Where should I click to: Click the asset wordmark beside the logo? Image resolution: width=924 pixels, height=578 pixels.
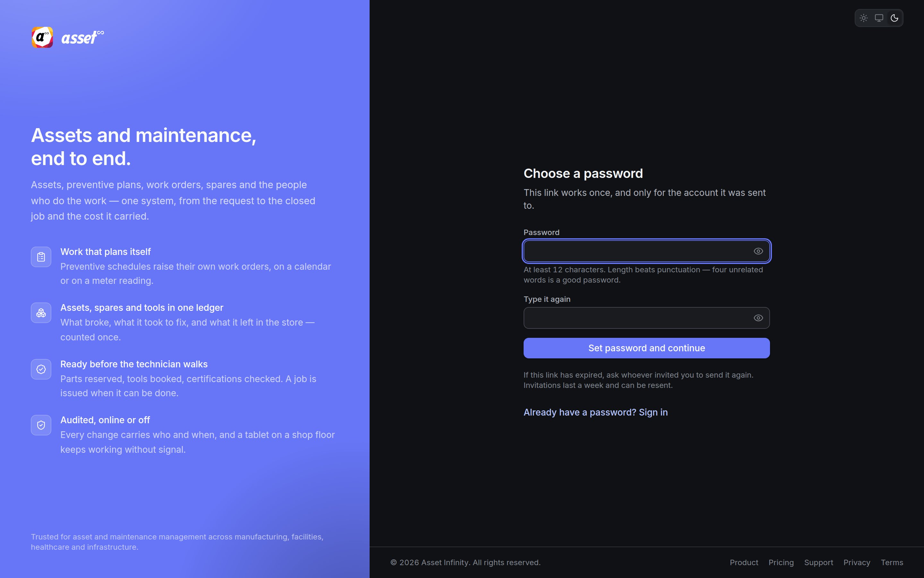tap(82, 38)
